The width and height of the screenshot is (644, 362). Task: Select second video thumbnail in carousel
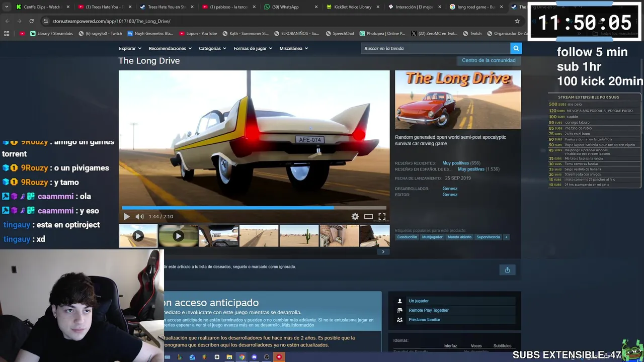pyautogui.click(x=178, y=236)
